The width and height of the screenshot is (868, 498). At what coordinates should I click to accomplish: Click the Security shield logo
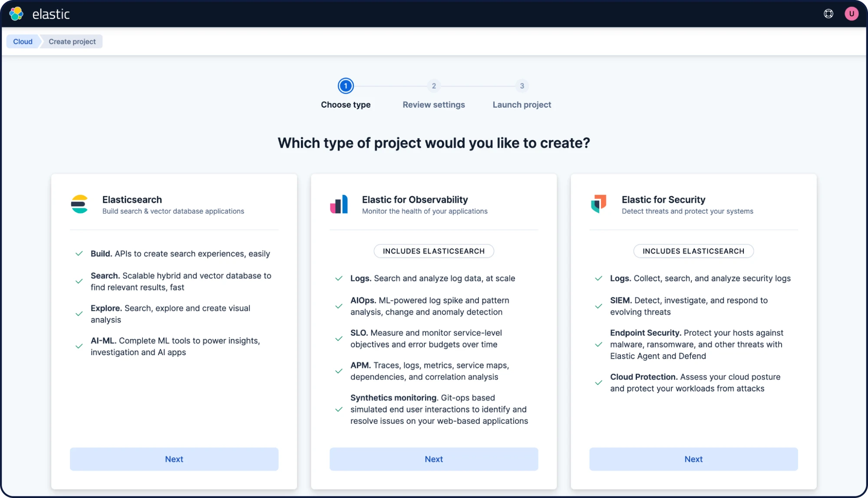599,204
